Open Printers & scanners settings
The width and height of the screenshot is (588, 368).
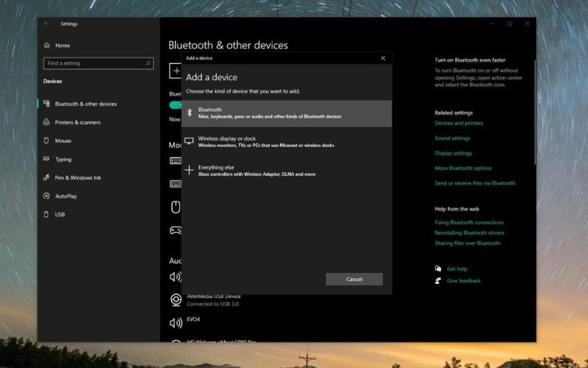[x=78, y=122]
